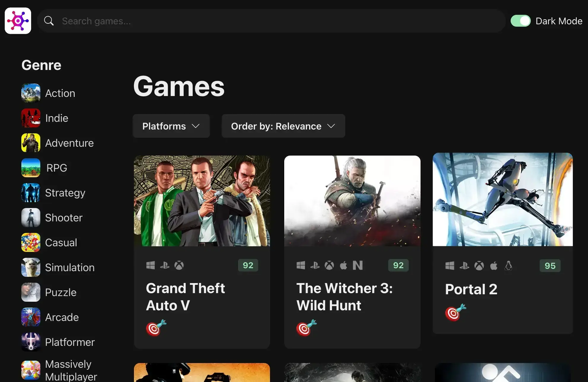Image resolution: width=588 pixels, height=382 pixels.
Task: Focus the Search games input field
Action: (271, 21)
